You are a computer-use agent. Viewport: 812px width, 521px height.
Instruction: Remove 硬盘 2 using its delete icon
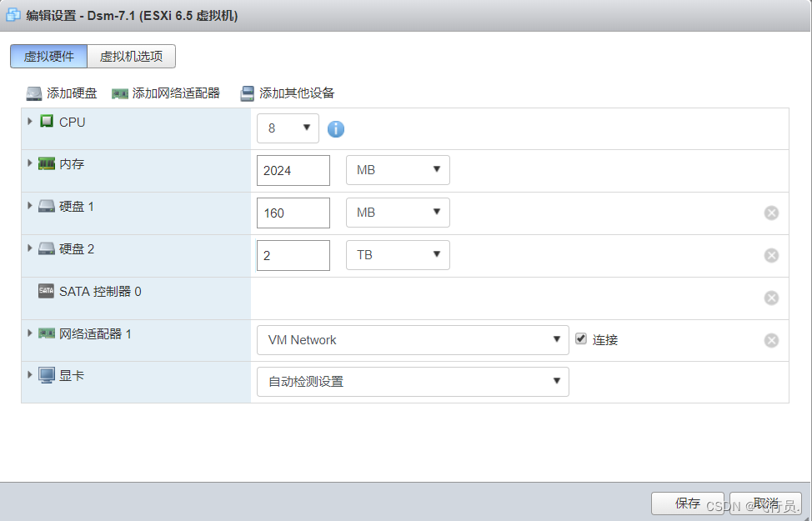pos(771,255)
